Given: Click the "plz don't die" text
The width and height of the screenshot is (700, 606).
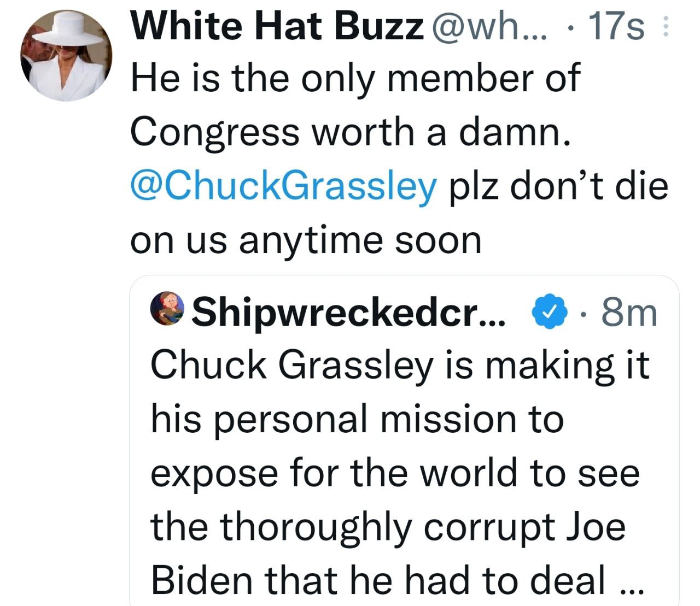Looking at the screenshot, I should [x=558, y=186].
